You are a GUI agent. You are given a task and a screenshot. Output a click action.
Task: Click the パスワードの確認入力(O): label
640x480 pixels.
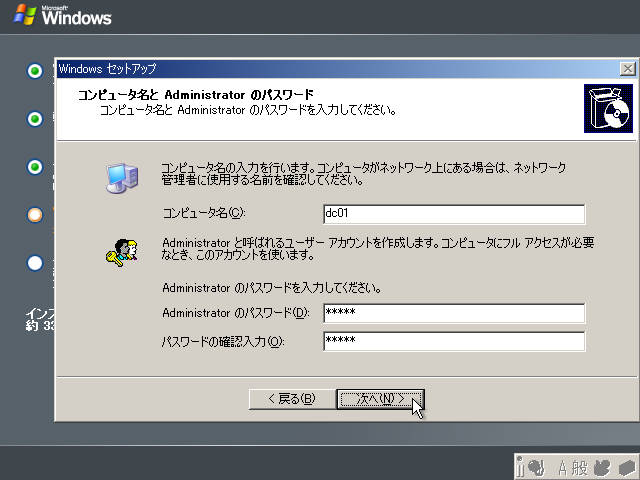pos(223,341)
